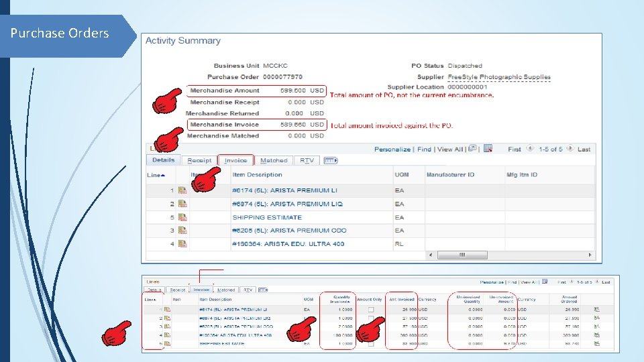Click icon after Amount Ordered 26.990
This screenshot has width=644, height=362.
point(597,310)
